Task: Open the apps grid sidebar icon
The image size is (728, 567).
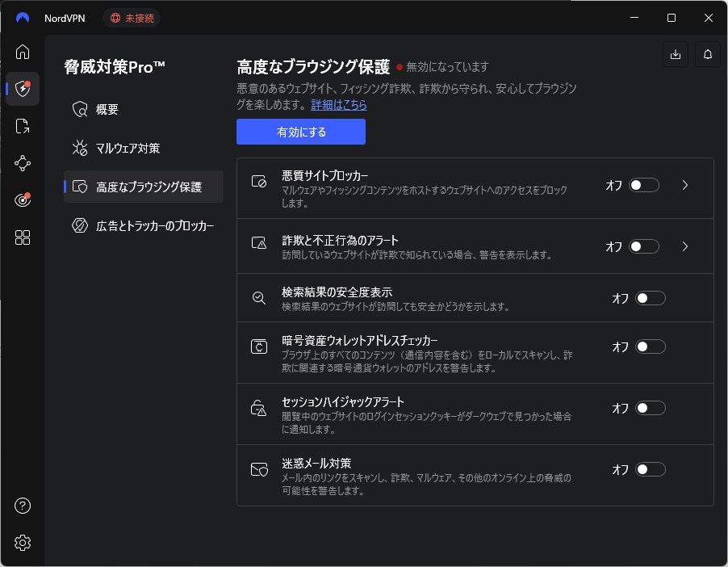Action: pyautogui.click(x=23, y=237)
